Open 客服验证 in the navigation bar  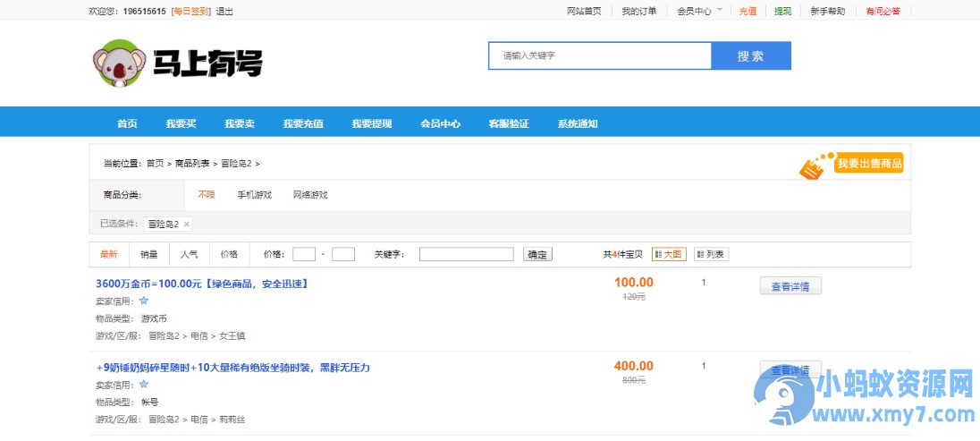tap(509, 123)
